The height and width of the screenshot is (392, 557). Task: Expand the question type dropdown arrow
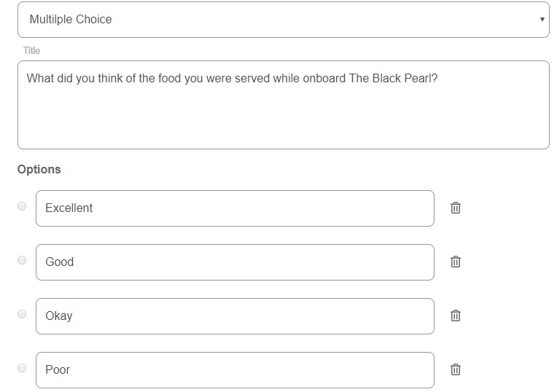(x=542, y=20)
